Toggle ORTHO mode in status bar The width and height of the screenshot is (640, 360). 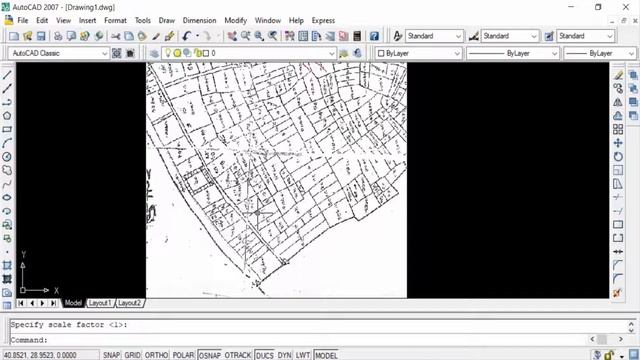point(156,355)
